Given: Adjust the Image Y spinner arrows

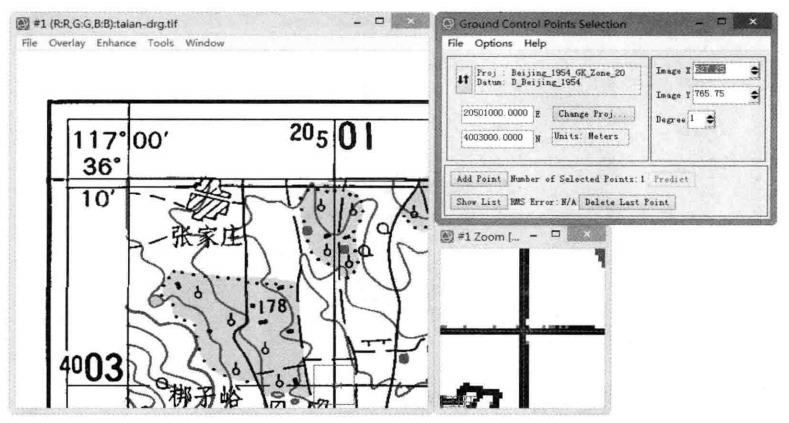Looking at the screenshot, I should pos(754,94).
